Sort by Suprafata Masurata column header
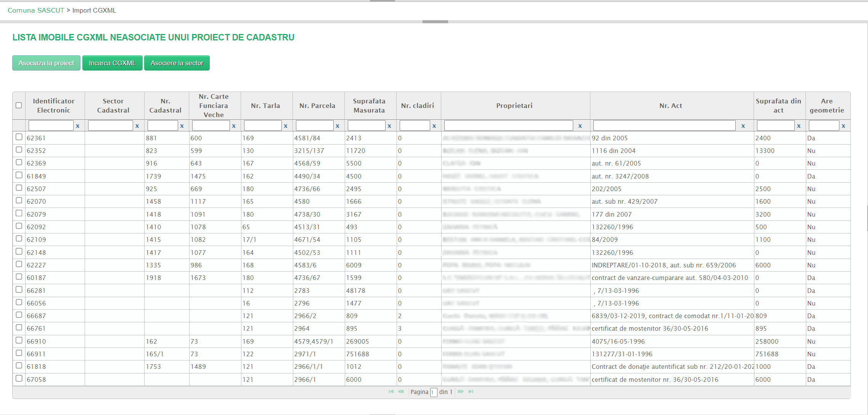 pos(369,106)
